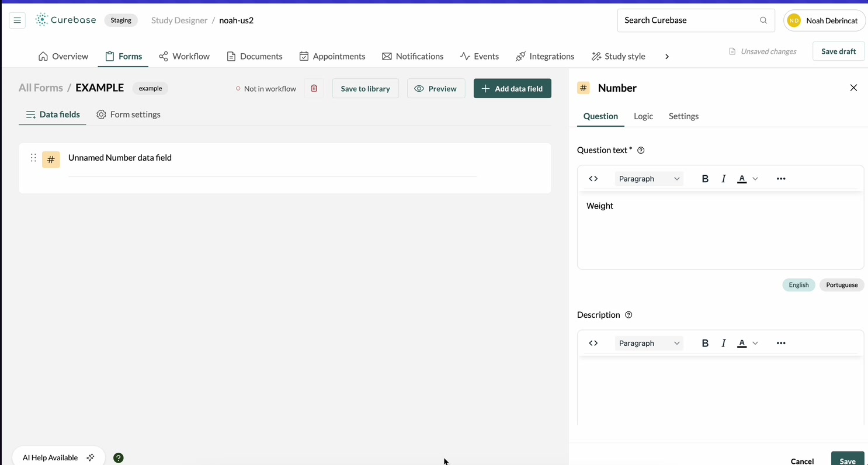This screenshot has width=868, height=465.
Task: Save the Number field to library
Action: click(x=365, y=88)
